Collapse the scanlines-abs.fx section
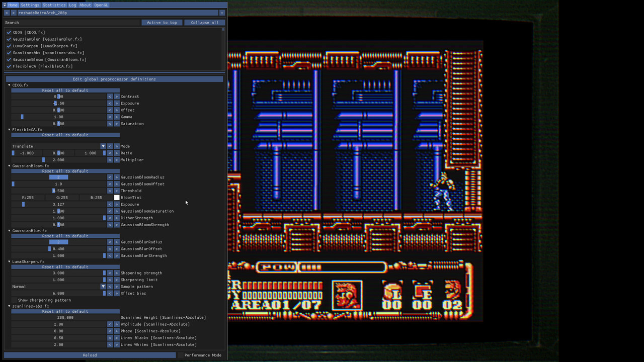The width and height of the screenshot is (644, 362). [9, 306]
